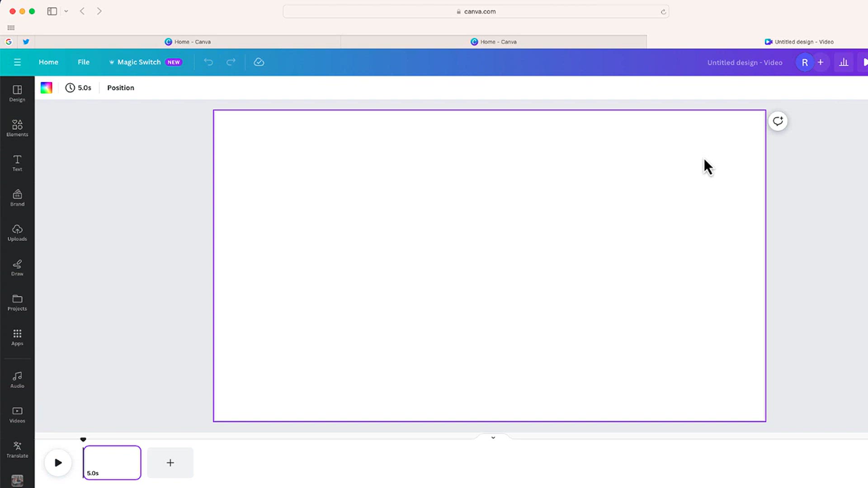This screenshot has width=868, height=488.
Task: Expand the sidebar tab group dropdown
Action: (x=66, y=11)
